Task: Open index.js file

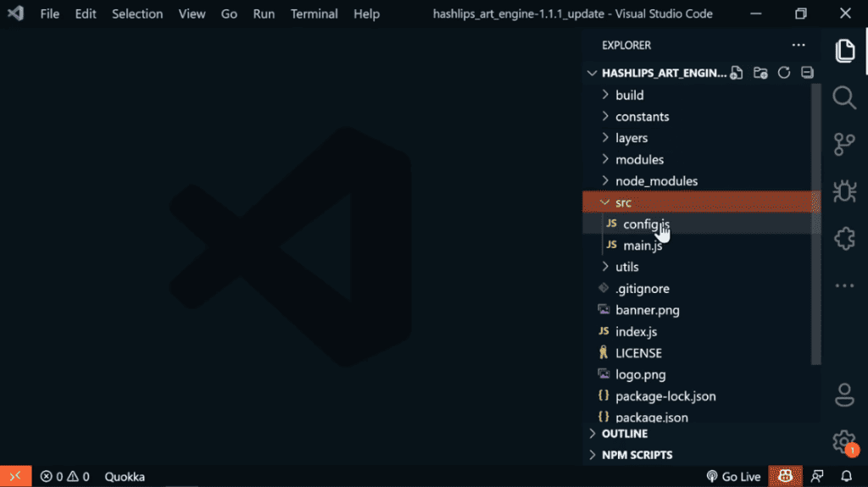Action: coord(701,331)
